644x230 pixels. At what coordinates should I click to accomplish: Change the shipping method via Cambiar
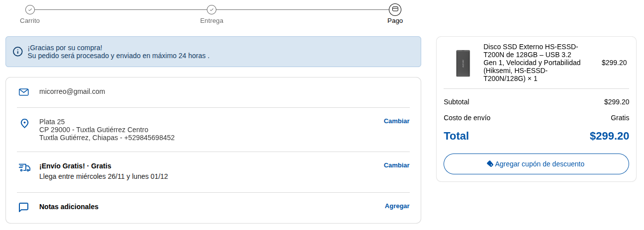(x=396, y=165)
